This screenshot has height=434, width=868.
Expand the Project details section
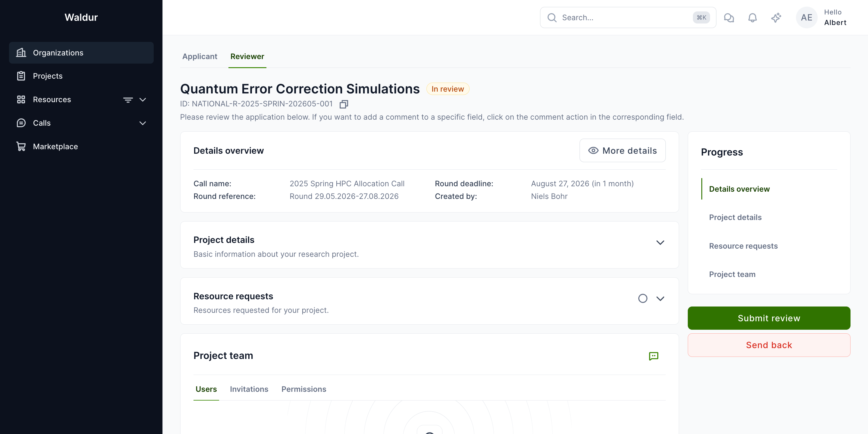pyautogui.click(x=660, y=243)
